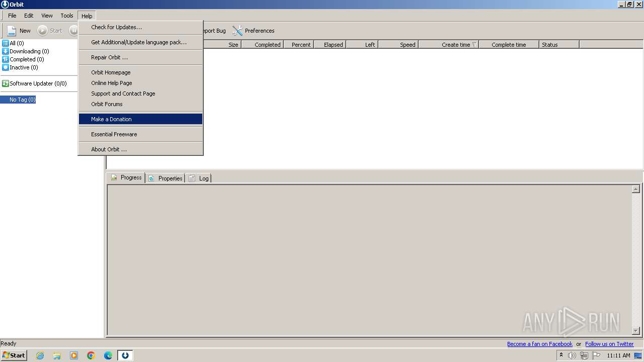Sort by the Status column header
The width and height of the screenshot is (644, 362).
pyautogui.click(x=559, y=45)
